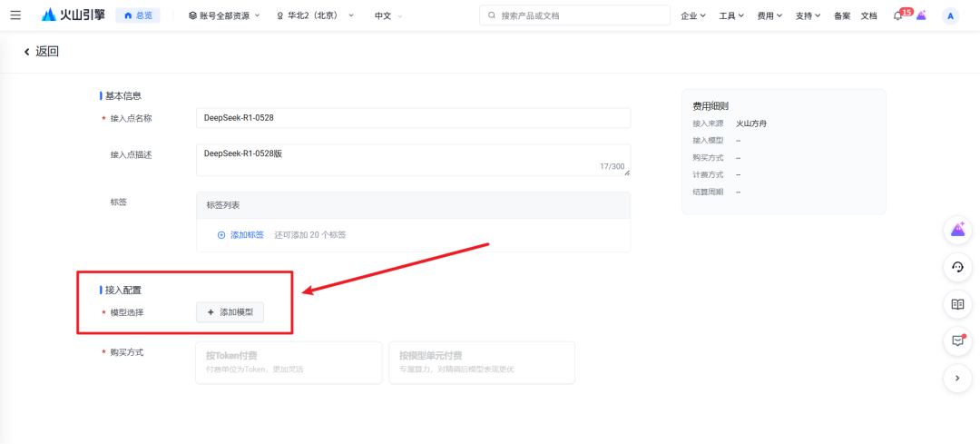Click 标签列表 header text

click(223, 205)
